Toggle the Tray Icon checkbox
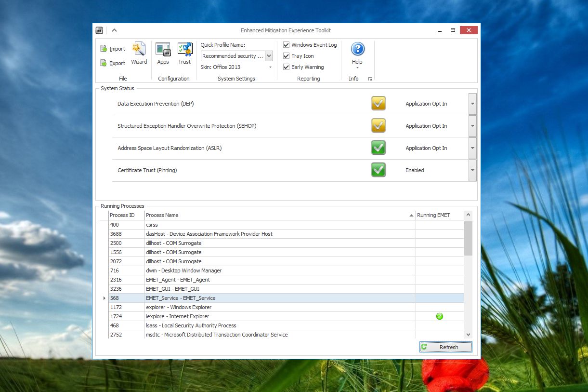The width and height of the screenshot is (588, 392). click(286, 56)
